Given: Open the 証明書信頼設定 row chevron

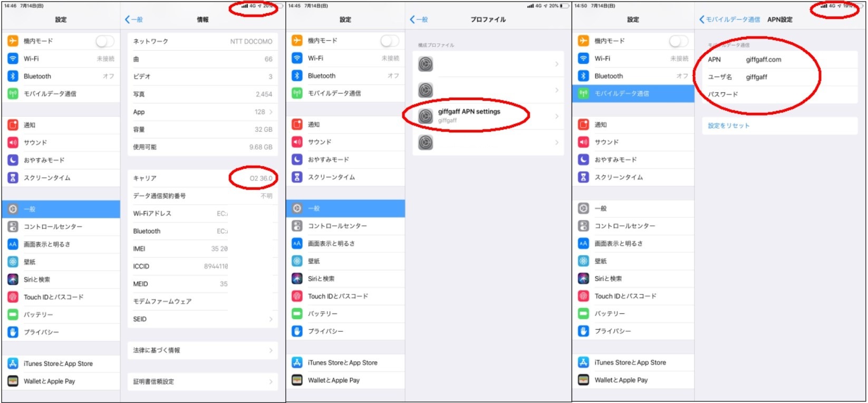Looking at the screenshot, I should click(271, 381).
